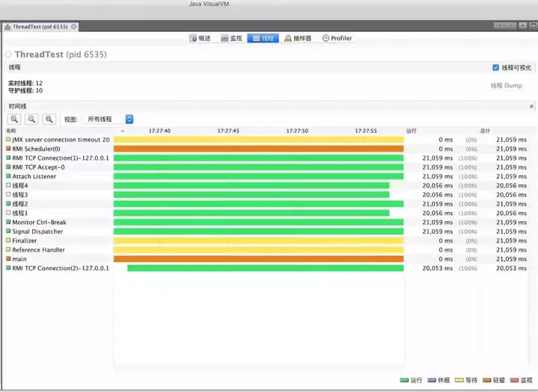Click the purple 休眠 legend swatch

click(432, 380)
